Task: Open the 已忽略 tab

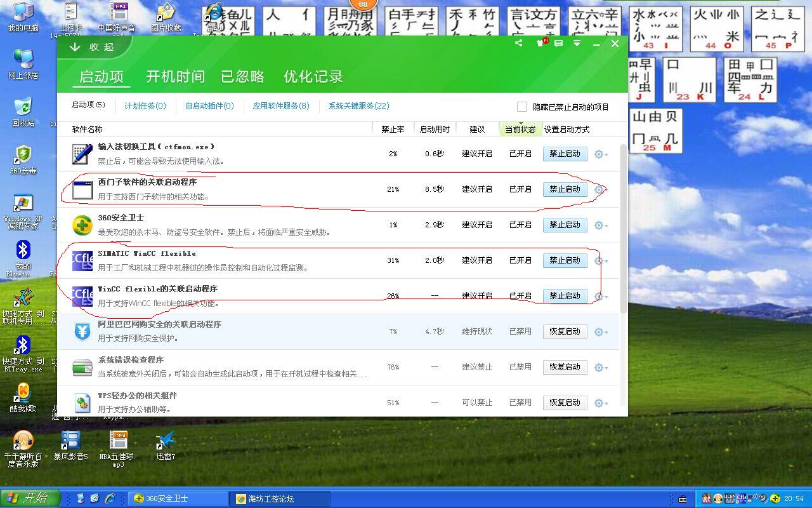Action: point(242,77)
